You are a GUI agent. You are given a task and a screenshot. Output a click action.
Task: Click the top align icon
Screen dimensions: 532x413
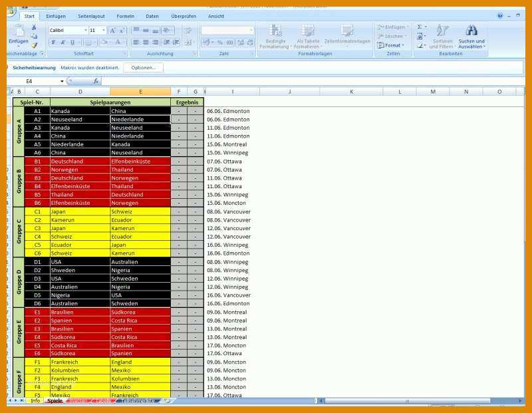(x=136, y=31)
